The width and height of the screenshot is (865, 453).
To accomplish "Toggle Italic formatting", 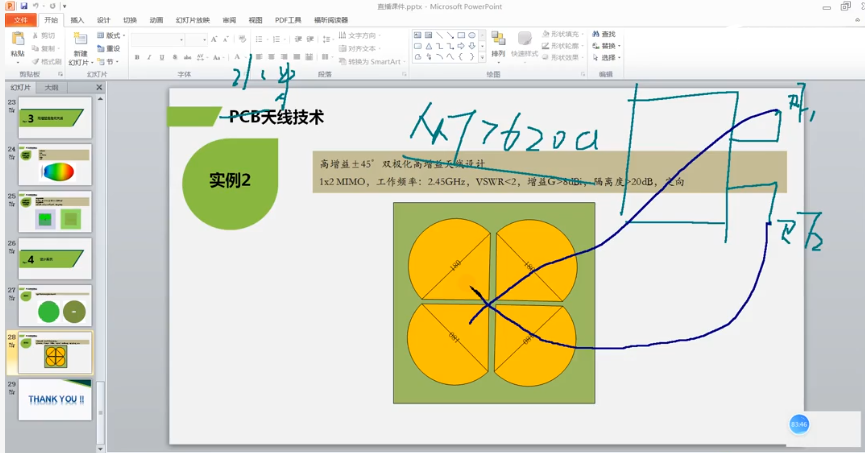I will 149,57.
